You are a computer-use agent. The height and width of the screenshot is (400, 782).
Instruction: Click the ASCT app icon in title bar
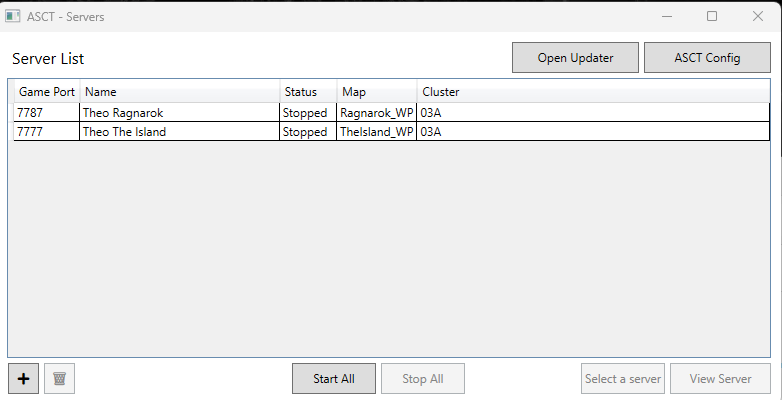click(x=12, y=16)
